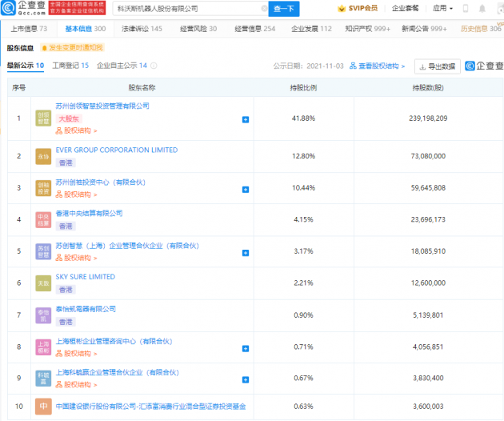This screenshot has width=504, height=421.
Task: Switch to the 经营信息 254 tab
Action: tap(255, 29)
